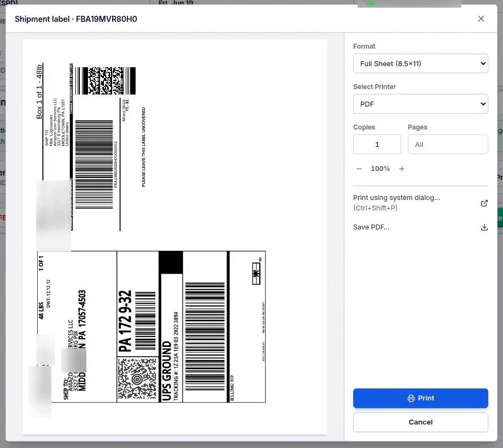Open the Select Printer dropdown
The image size is (503, 448).
420,104
